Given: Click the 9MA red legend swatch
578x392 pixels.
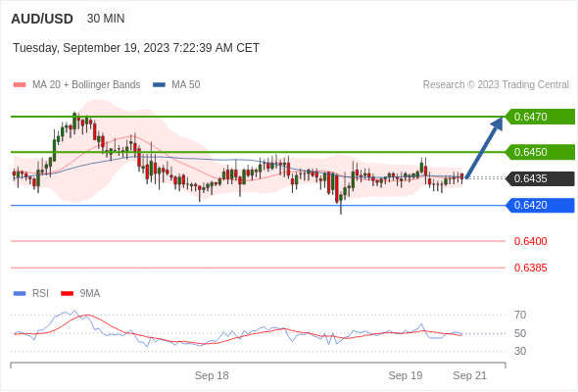Looking at the screenshot, I should click(x=67, y=294).
